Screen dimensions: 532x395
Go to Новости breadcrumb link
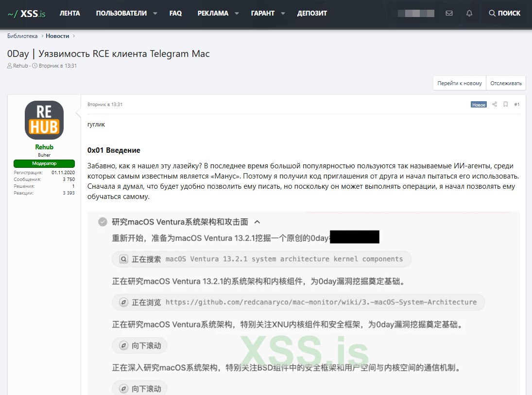[57, 36]
